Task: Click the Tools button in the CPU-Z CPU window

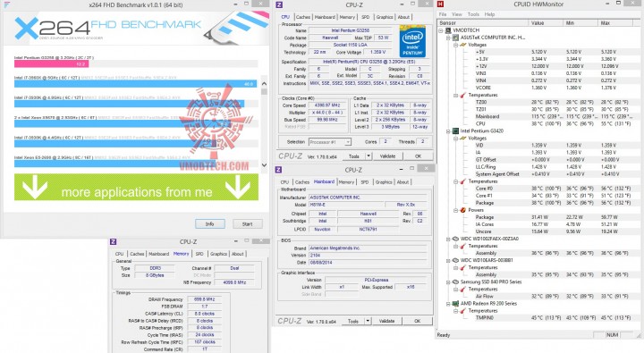Action: 354,156
